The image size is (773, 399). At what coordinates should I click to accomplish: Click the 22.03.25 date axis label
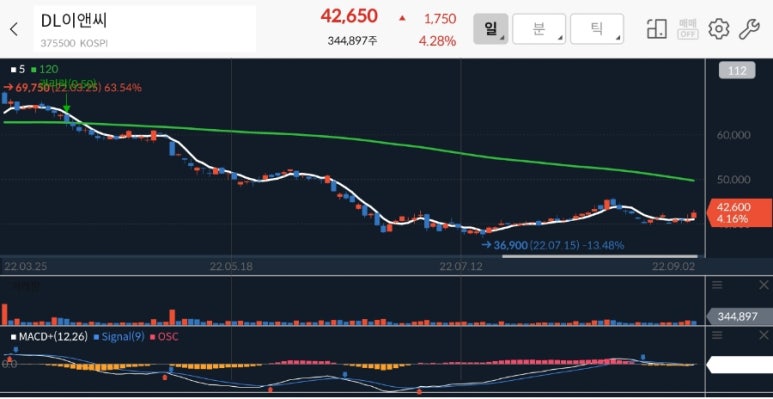(26, 267)
